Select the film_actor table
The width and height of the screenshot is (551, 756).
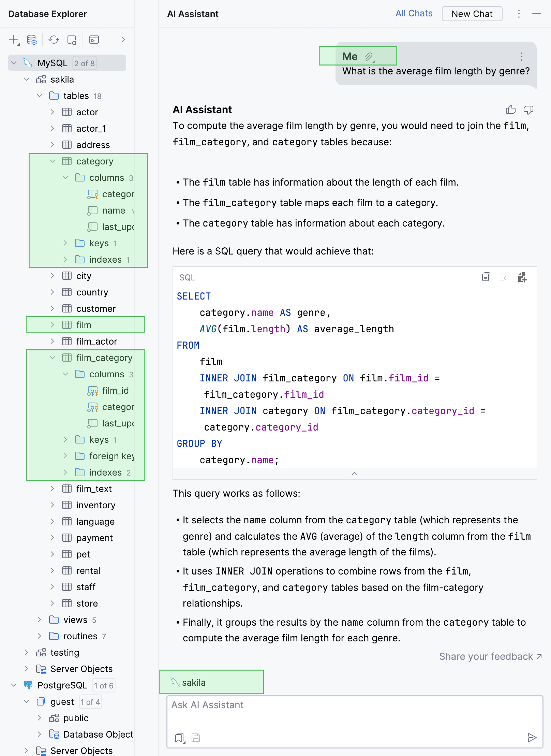[96, 341]
